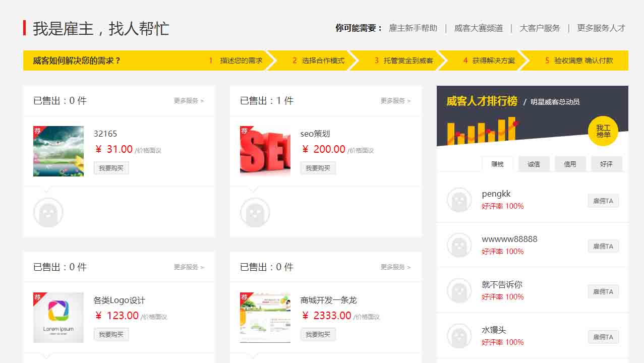
Task: Click 雇佣TA next to 就不告诉你
Action: (x=603, y=291)
